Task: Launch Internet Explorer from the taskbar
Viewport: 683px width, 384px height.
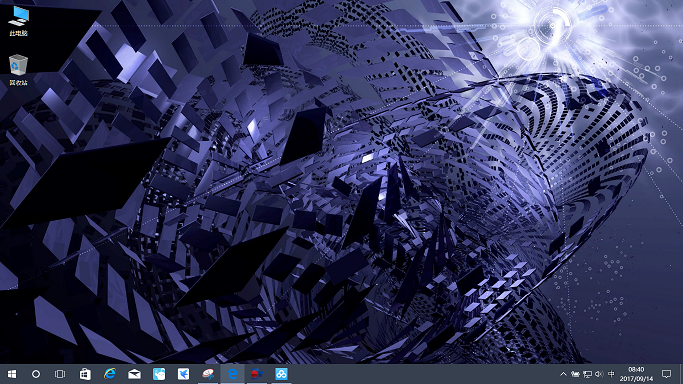Action: [x=110, y=374]
